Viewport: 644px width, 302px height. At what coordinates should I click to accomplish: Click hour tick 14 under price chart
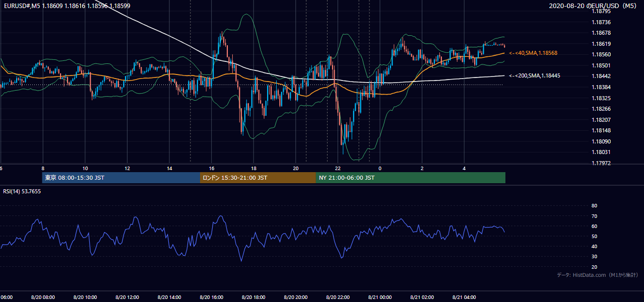tap(170, 169)
